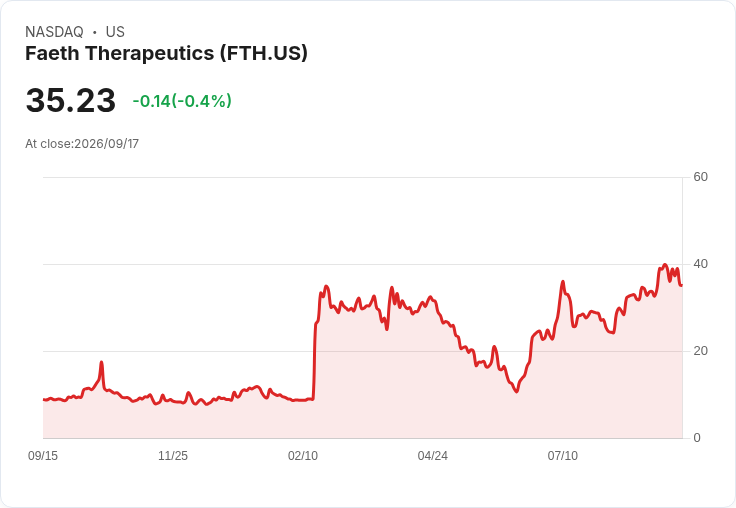Click the 20 y-axis value label

[x=700, y=351]
